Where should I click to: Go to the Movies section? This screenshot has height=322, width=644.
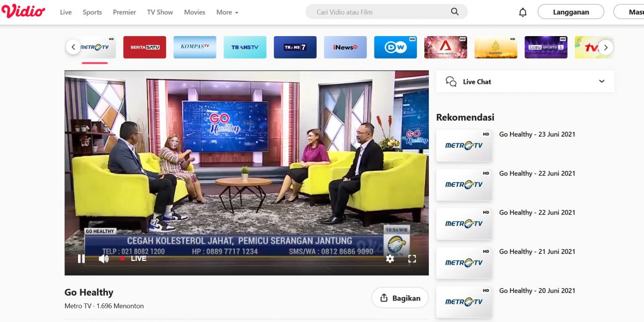pyautogui.click(x=194, y=12)
